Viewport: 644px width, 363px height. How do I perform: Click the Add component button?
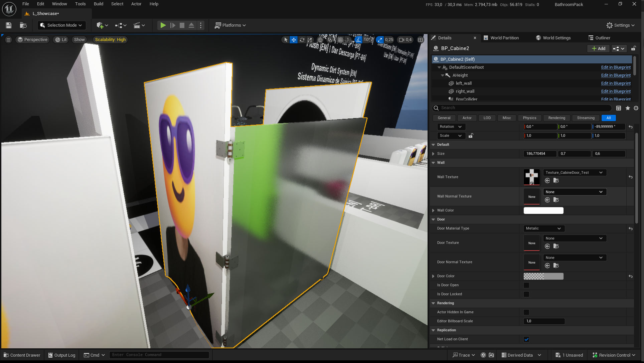[x=598, y=49]
